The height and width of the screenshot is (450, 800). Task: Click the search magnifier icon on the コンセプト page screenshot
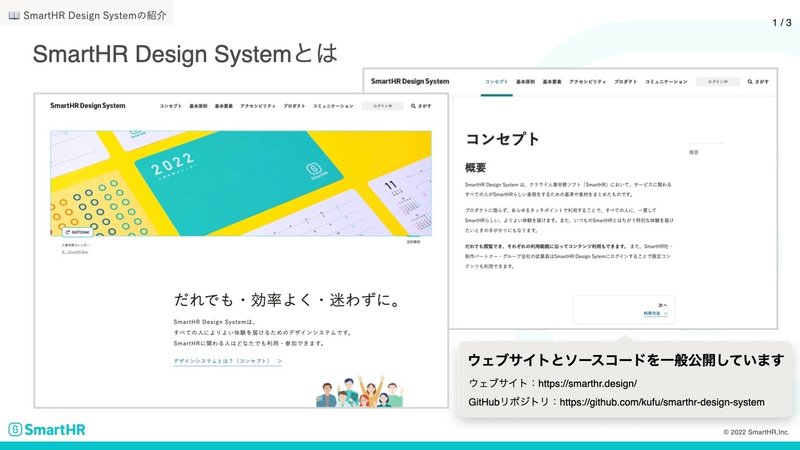[x=750, y=82]
